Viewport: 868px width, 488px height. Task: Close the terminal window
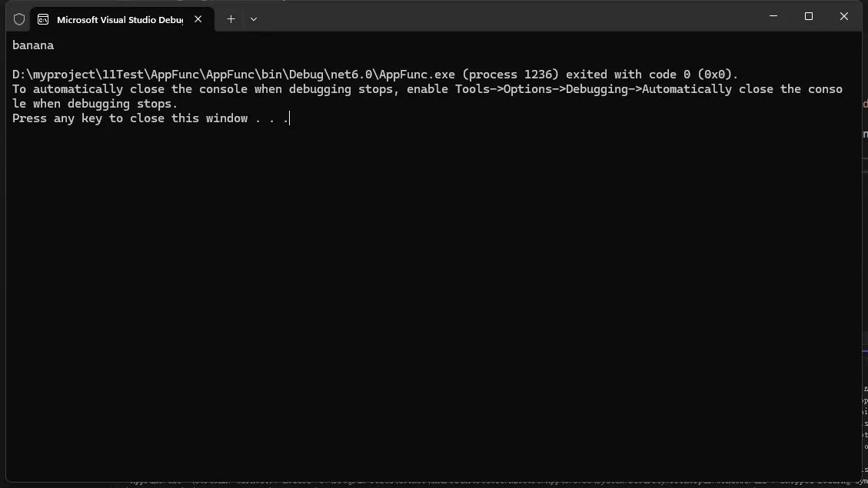[x=843, y=16]
